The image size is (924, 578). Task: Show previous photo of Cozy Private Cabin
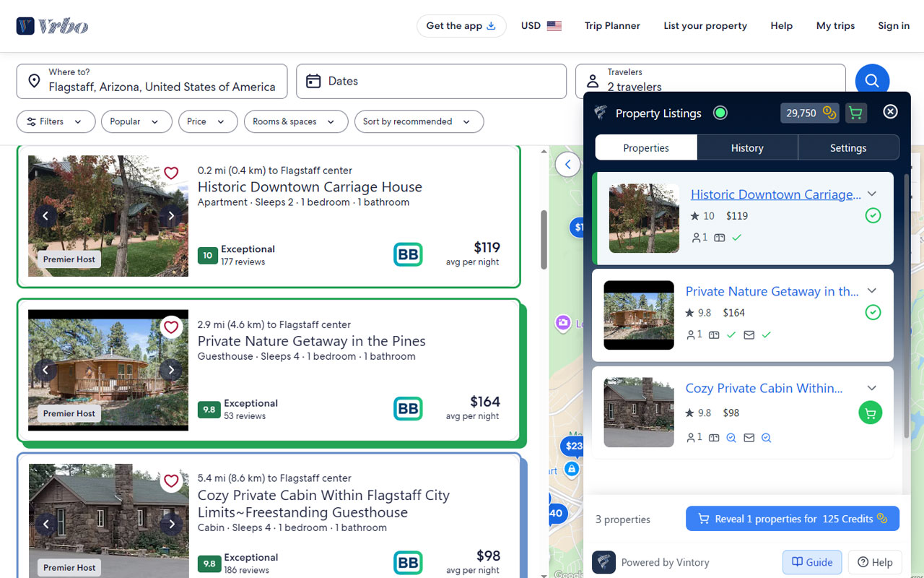(45, 524)
